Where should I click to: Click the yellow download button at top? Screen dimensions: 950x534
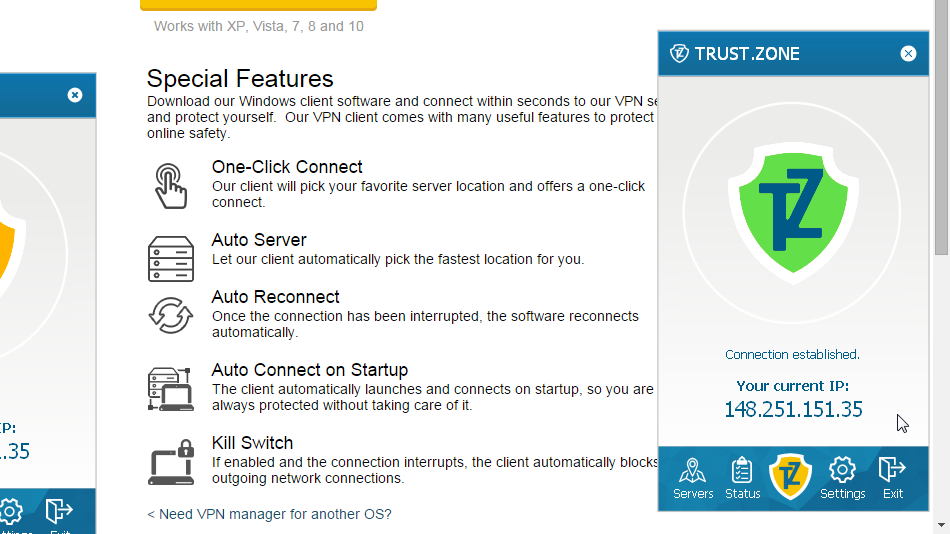coord(258,4)
